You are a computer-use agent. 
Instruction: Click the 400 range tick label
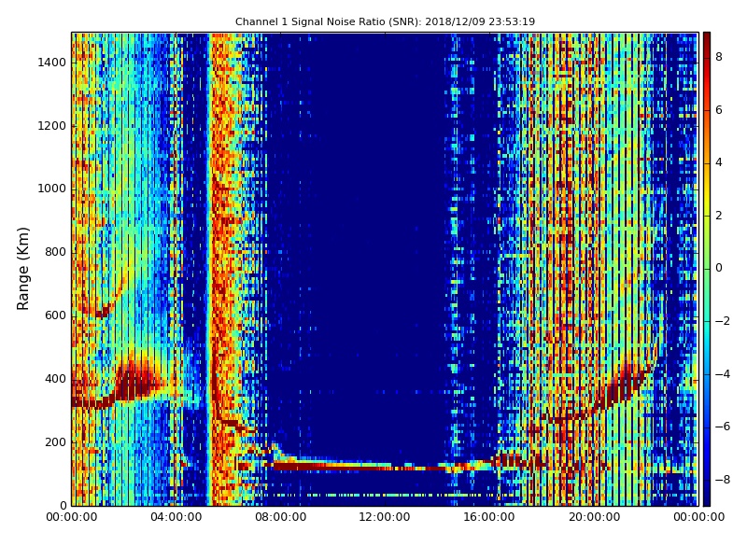click(x=55, y=379)
